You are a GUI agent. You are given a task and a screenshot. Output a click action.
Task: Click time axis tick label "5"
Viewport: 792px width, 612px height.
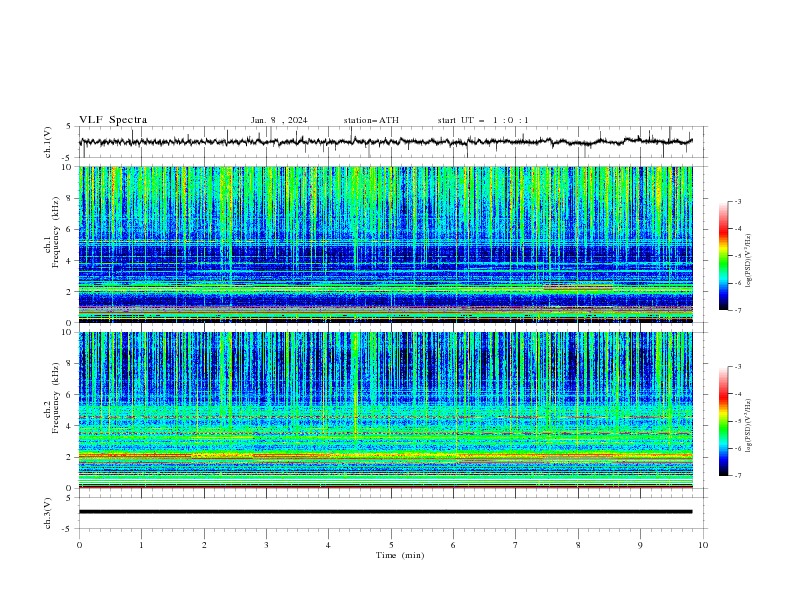coord(391,545)
